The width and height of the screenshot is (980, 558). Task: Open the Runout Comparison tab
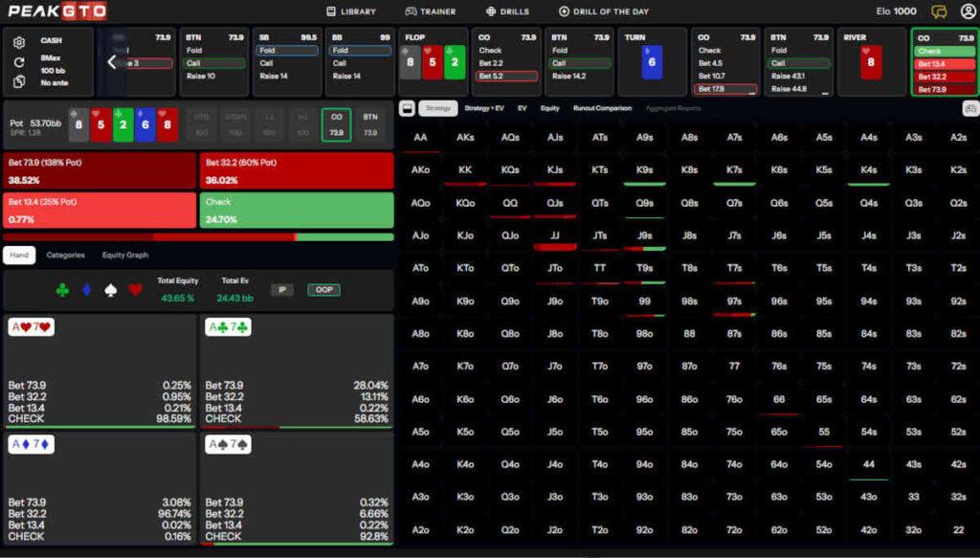pyautogui.click(x=603, y=108)
